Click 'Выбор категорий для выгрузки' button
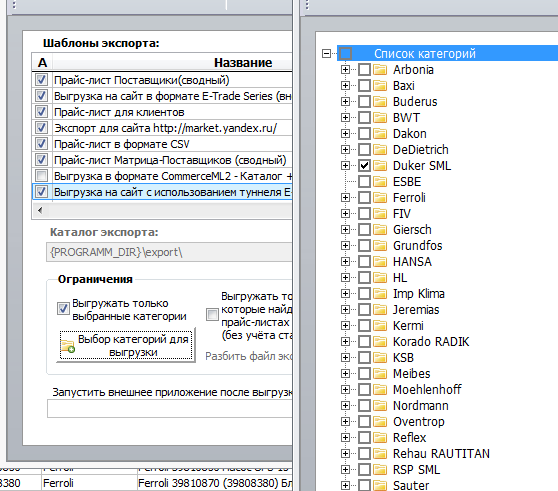Image resolution: width=558 pixels, height=491 pixels. point(126,345)
